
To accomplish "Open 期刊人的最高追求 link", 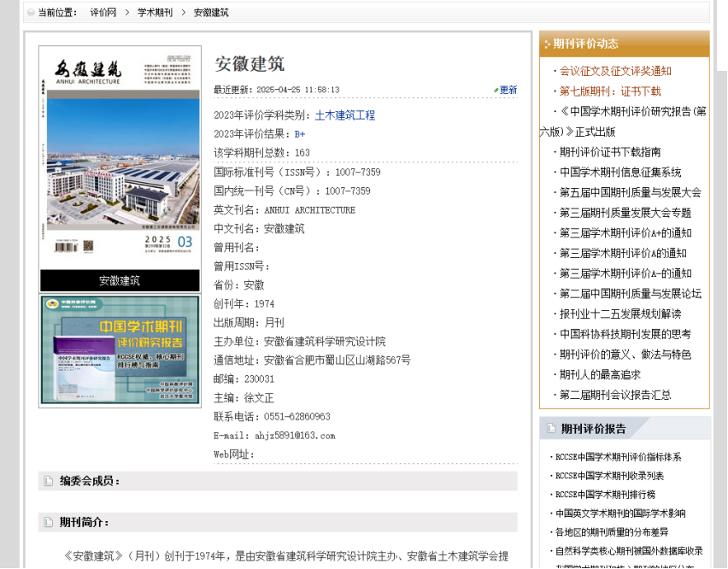I will pyautogui.click(x=600, y=374).
